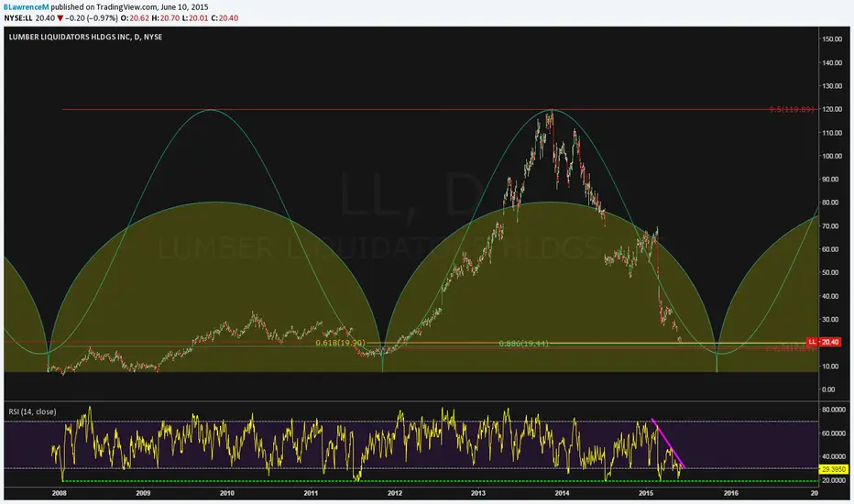Click the yellow 29.3950 RSI value tag
Image resolution: width=854 pixels, height=504 pixels.
(833, 469)
